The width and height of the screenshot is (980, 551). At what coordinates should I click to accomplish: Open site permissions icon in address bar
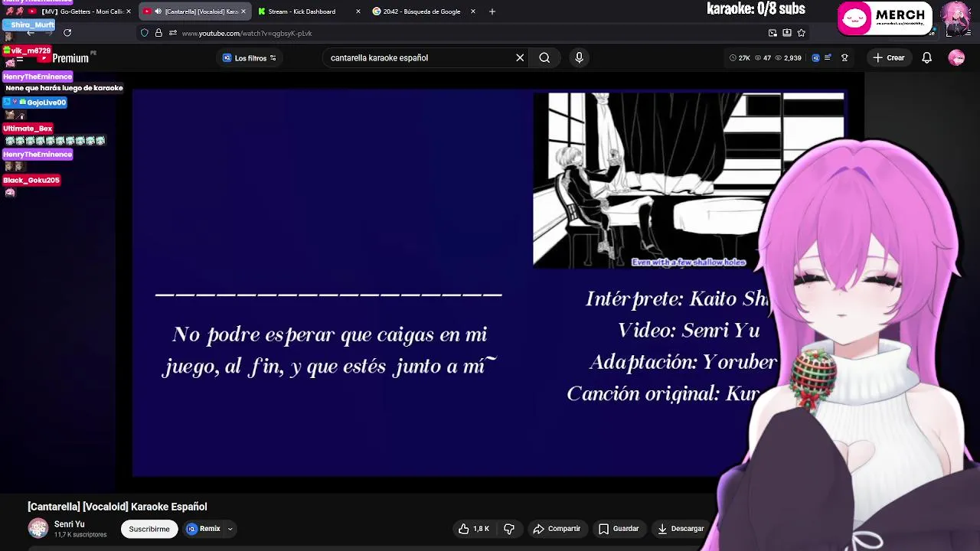click(173, 33)
